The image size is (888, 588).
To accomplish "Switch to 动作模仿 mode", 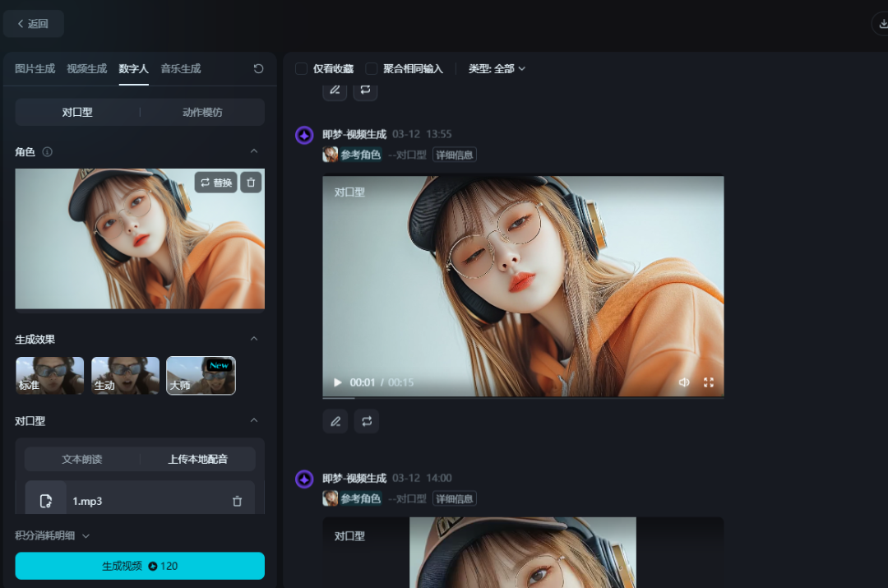I will click(202, 112).
